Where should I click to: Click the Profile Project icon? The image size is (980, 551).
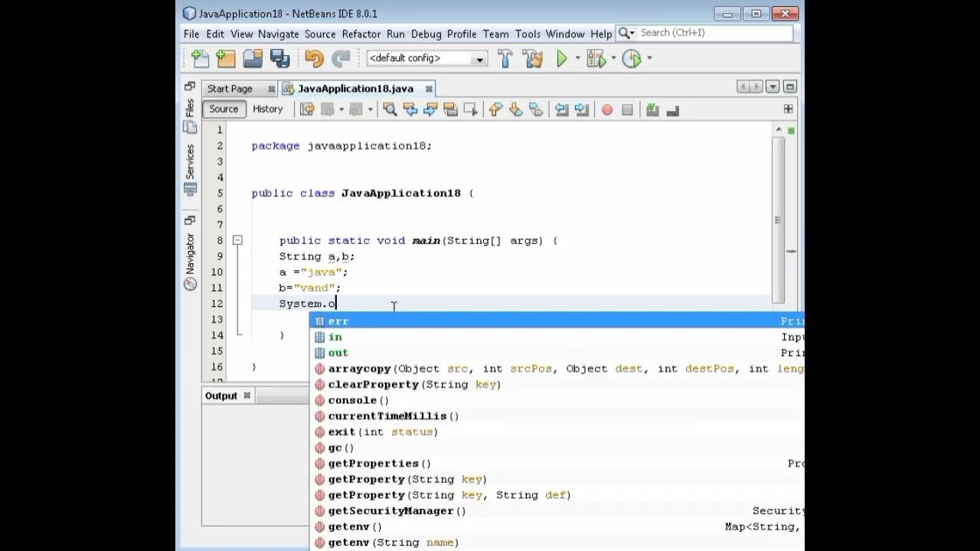[632, 58]
